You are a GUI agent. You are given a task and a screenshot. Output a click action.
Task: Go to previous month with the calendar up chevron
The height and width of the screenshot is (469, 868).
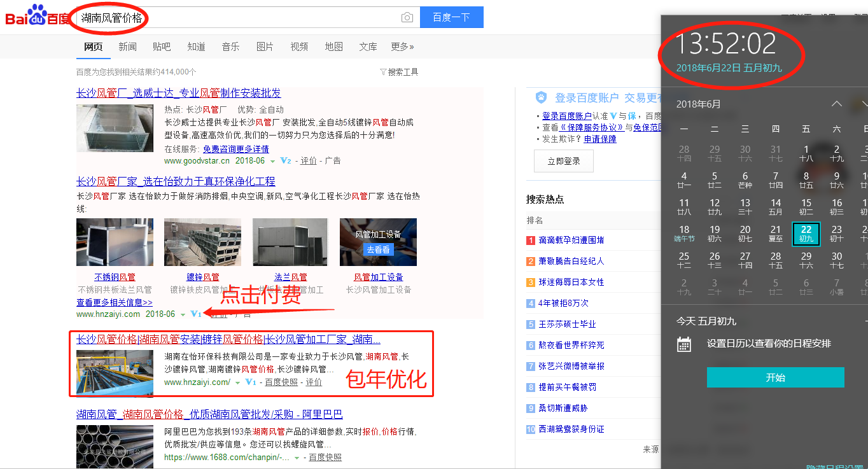pyautogui.click(x=837, y=104)
